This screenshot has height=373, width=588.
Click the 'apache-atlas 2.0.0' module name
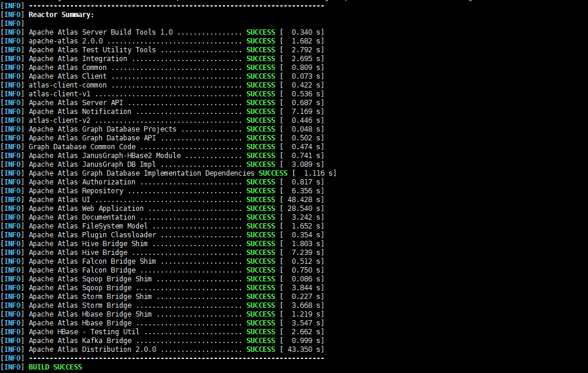66,41
